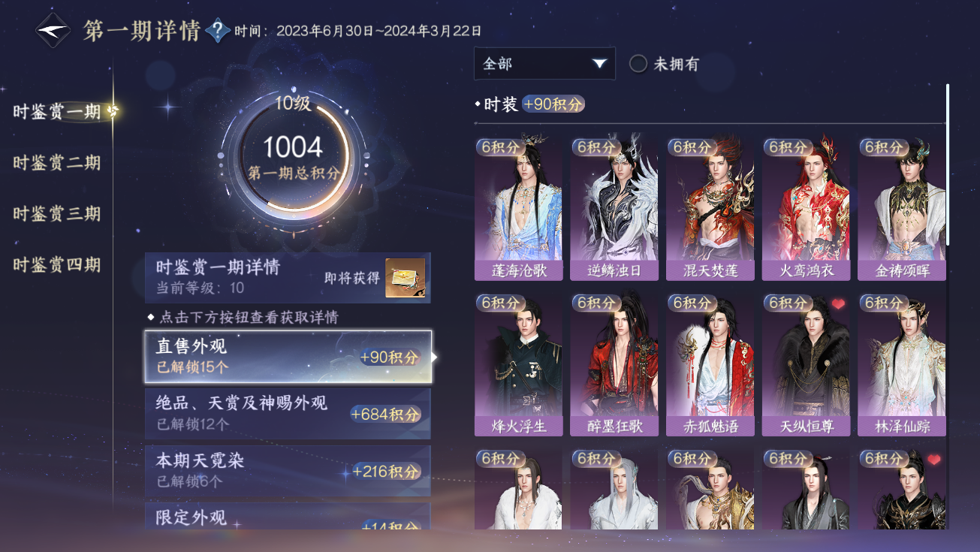The height and width of the screenshot is (552, 980).
Task: Click the back arrow diamond icon
Action: pyautogui.click(x=53, y=31)
